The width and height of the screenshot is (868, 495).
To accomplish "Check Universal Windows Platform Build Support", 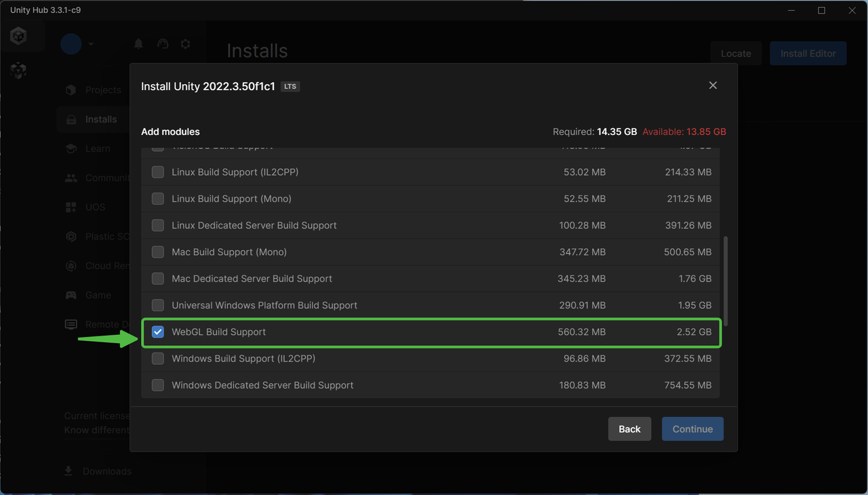I will (157, 304).
